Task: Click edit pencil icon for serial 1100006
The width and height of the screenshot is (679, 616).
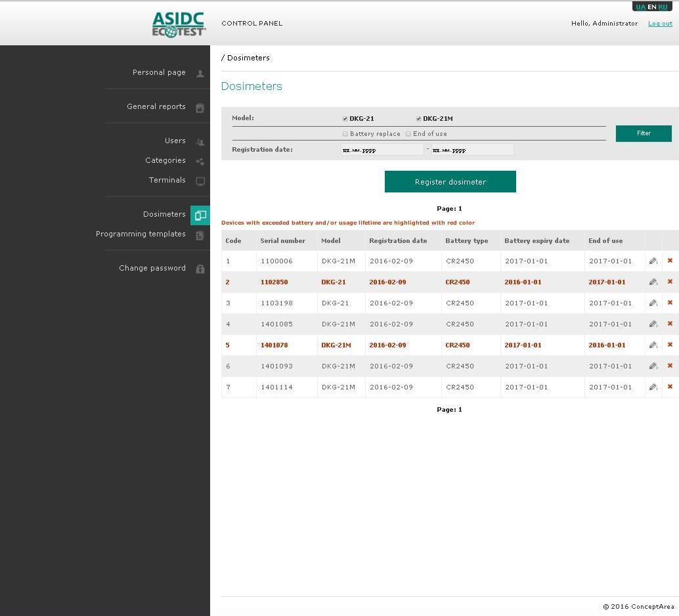Action: (x=653, y=261)
